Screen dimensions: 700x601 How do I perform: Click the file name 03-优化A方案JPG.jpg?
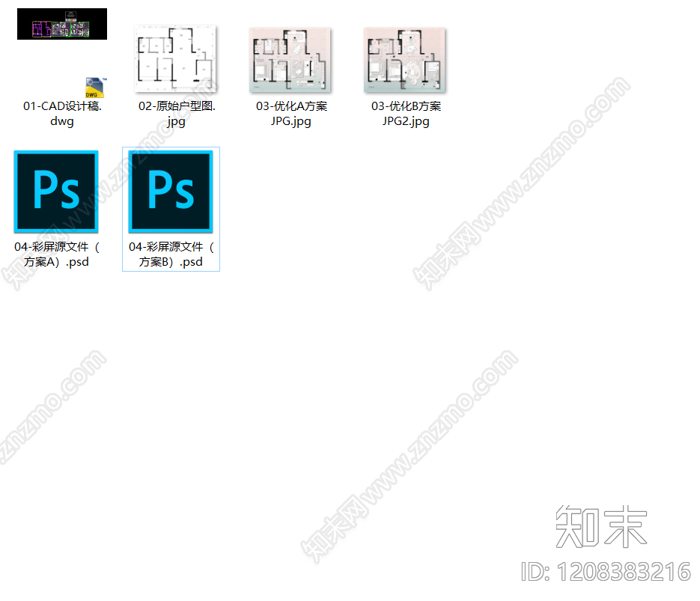click(291, 114)
